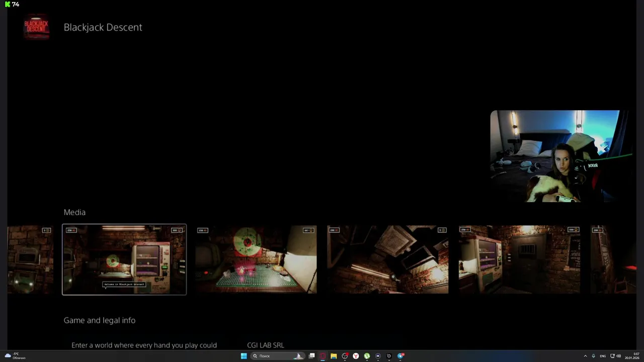Click the Blackjack Descent title text

(x=103, y=27)
